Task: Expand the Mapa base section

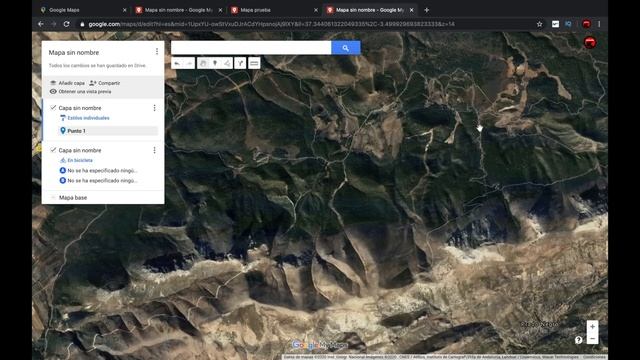Action: 53,198
